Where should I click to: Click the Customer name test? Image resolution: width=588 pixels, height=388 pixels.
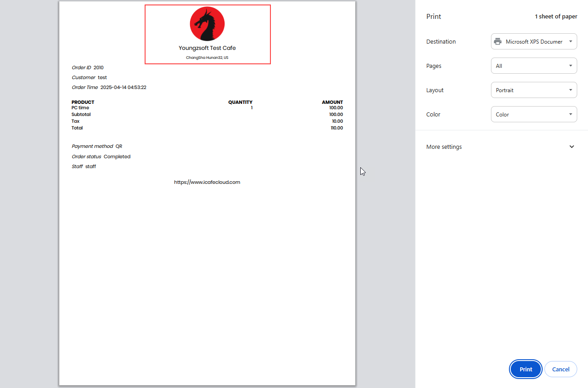(102, 77)
